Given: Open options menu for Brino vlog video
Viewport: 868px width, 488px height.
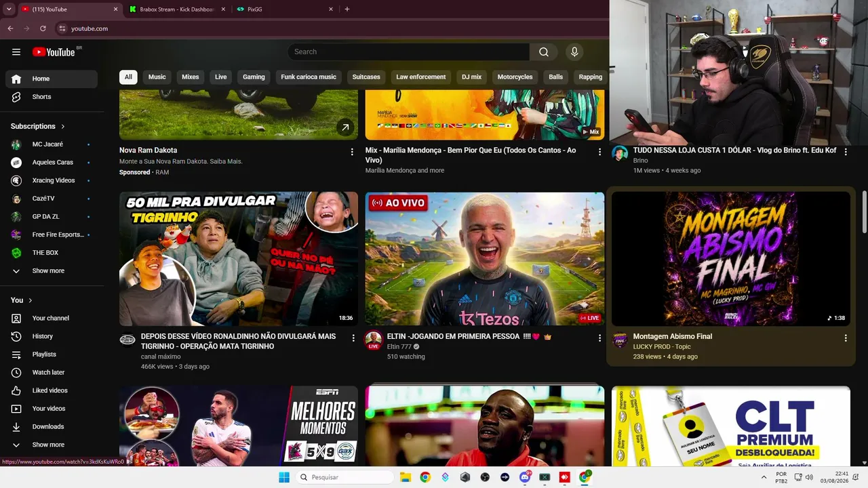Looking at the screenshot, I should point(846,152).
